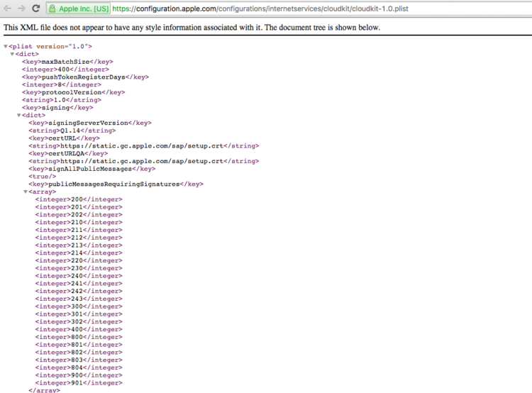
Task: Open Apple Inc. [US] certificate badge
Action: (78, 9)
